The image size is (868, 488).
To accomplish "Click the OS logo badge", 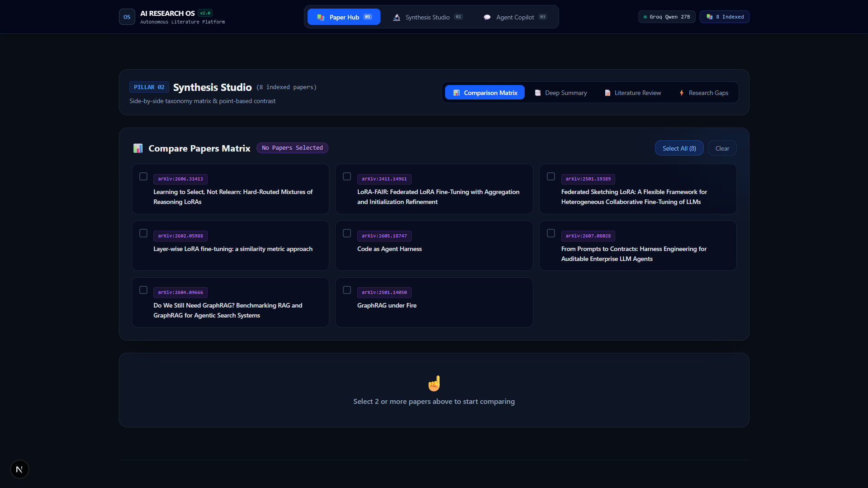I will (x=127, y=17).
